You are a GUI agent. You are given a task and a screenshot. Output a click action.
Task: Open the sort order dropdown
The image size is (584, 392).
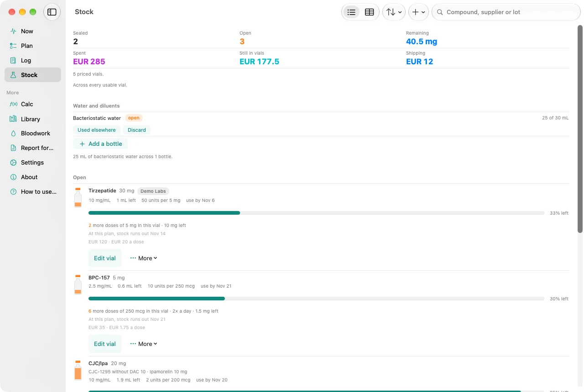click(x=394, y=12)
